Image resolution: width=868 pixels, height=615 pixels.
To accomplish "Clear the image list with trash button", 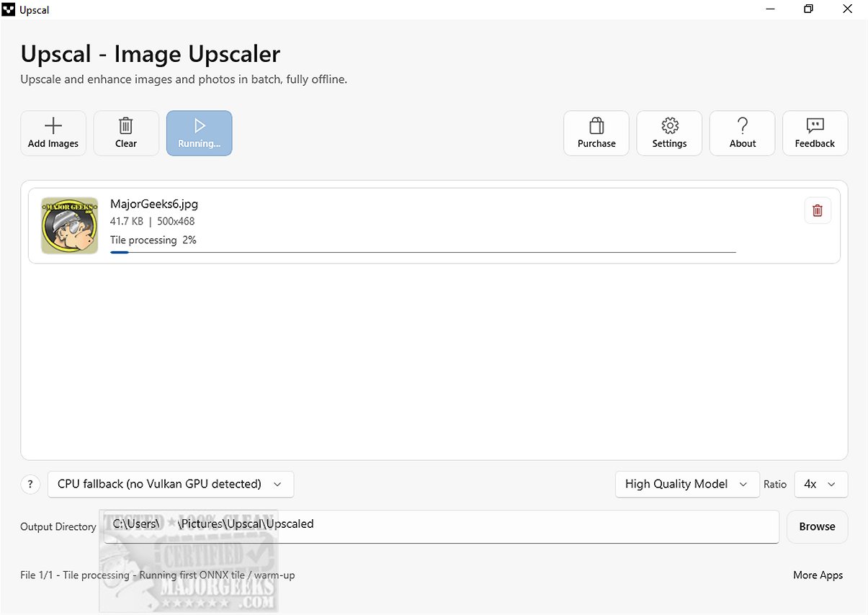I will point(126,133).
